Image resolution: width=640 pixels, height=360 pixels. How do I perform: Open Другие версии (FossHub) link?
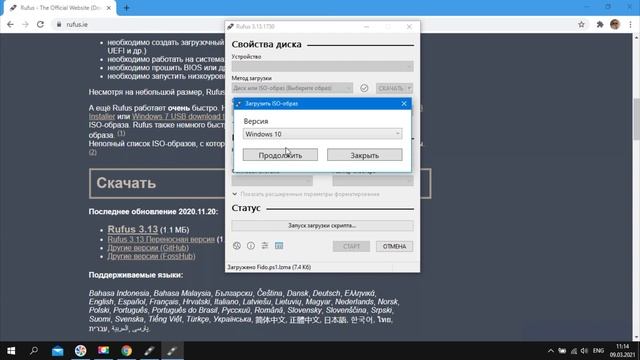[151, 256]
